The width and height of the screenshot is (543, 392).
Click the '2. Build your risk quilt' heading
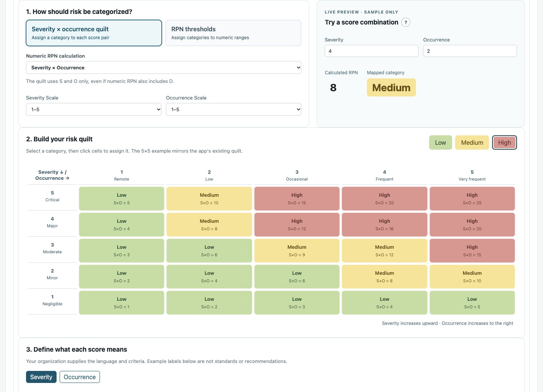tap(59, 139)
